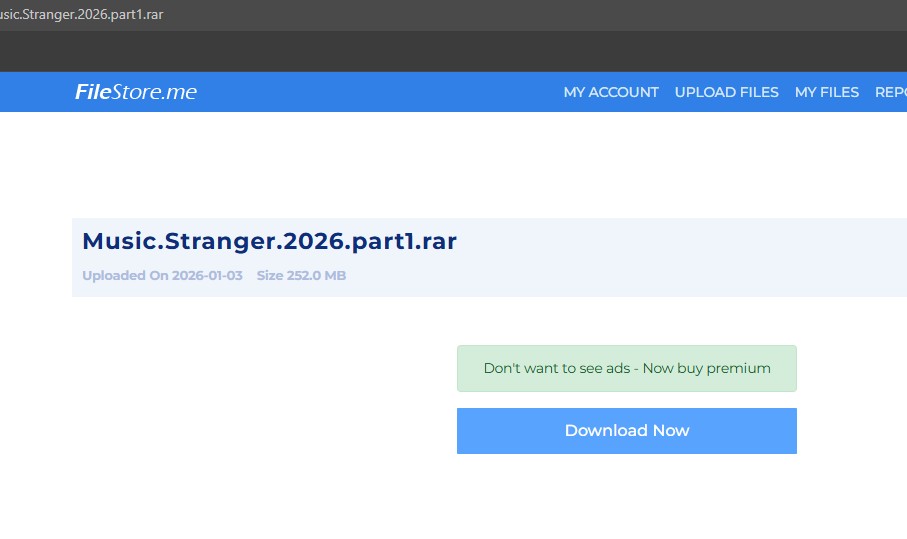This screenshot has width=907, height=539.
Task: Click the Download Now button
Action: tap(626, 431)
